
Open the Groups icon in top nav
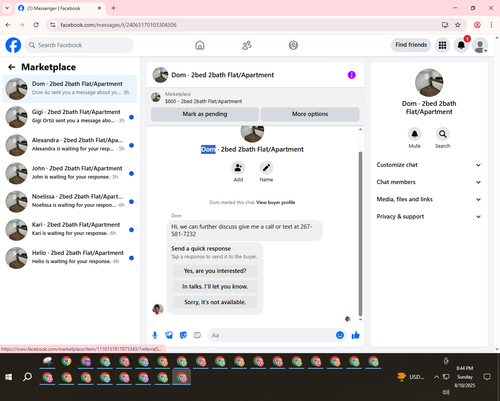point(293,45)
